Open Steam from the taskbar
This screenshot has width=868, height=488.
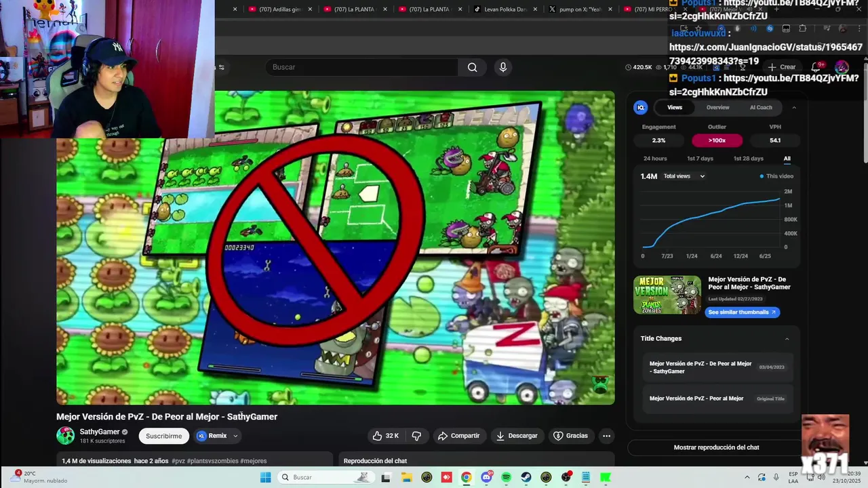coord(526,477)
